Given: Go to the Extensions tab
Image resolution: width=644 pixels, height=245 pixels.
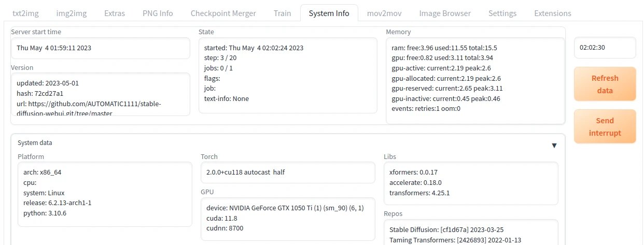Looking at the screenshot, I should click(x=552, y=13).
